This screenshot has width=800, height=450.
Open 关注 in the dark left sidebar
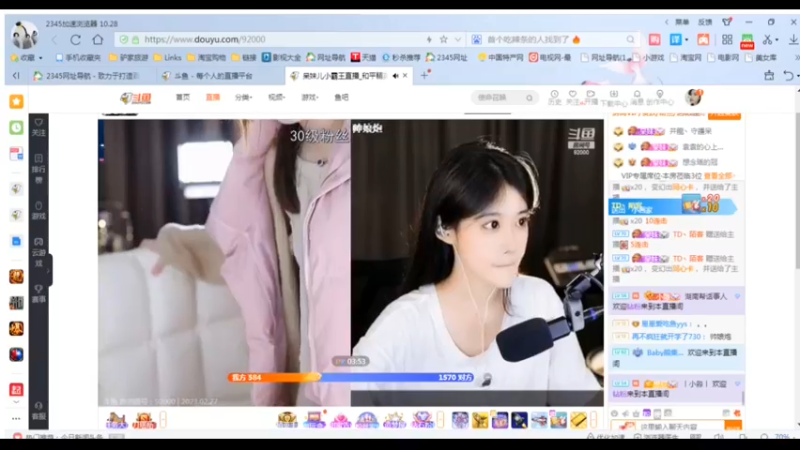coord(39,128)
